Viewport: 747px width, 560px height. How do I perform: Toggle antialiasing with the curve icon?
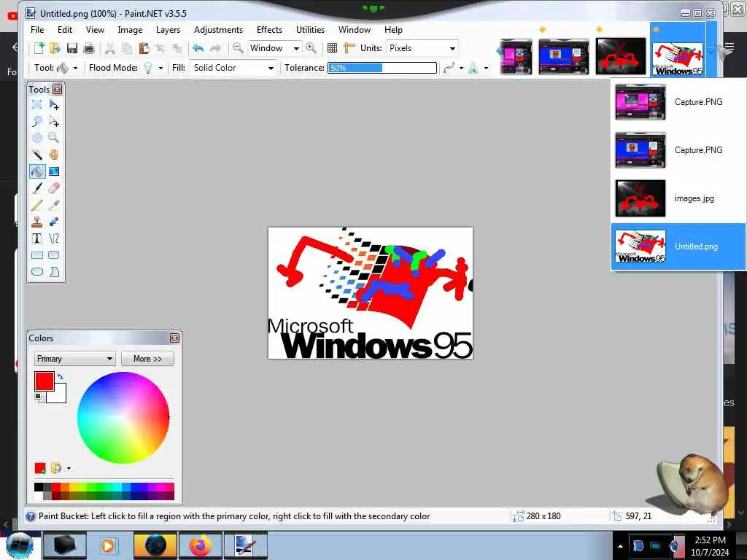click(449, 68)
